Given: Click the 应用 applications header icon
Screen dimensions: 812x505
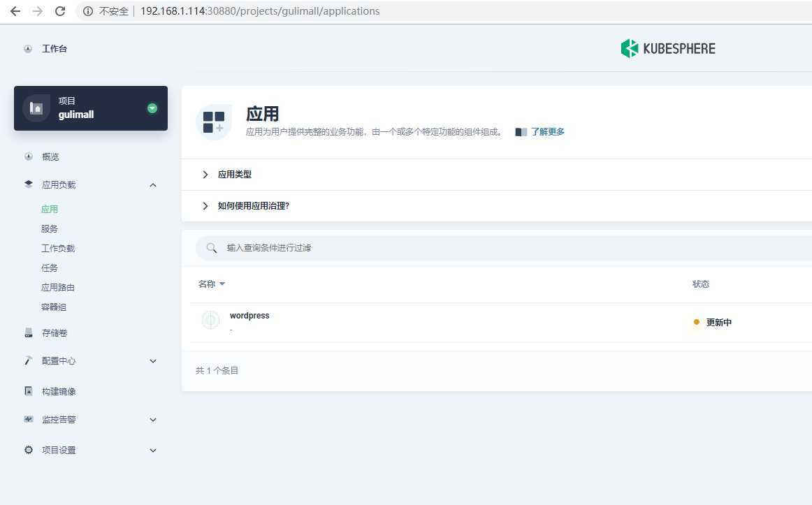Looking at the screenshot, I should click(213, 122).
